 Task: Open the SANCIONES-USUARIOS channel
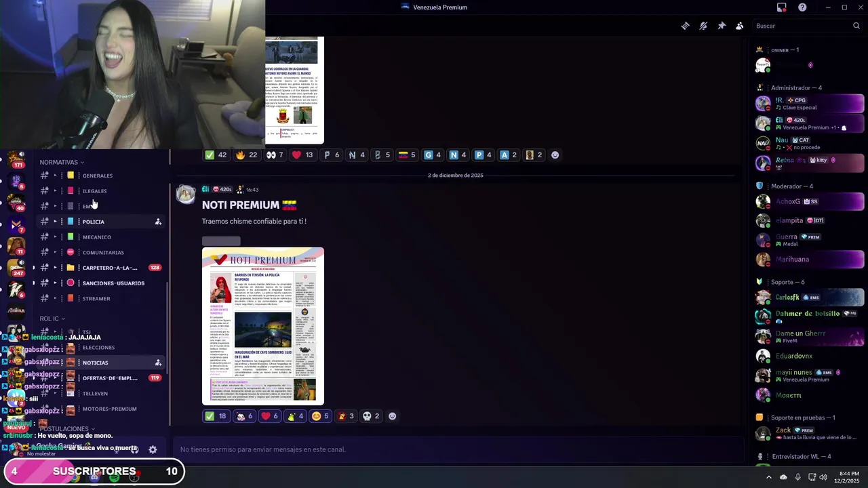(100, 283)
